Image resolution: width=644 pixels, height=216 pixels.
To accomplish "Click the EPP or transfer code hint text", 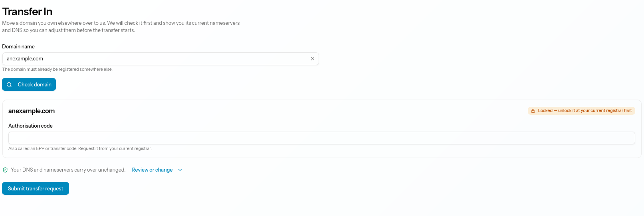I will 80,149.
